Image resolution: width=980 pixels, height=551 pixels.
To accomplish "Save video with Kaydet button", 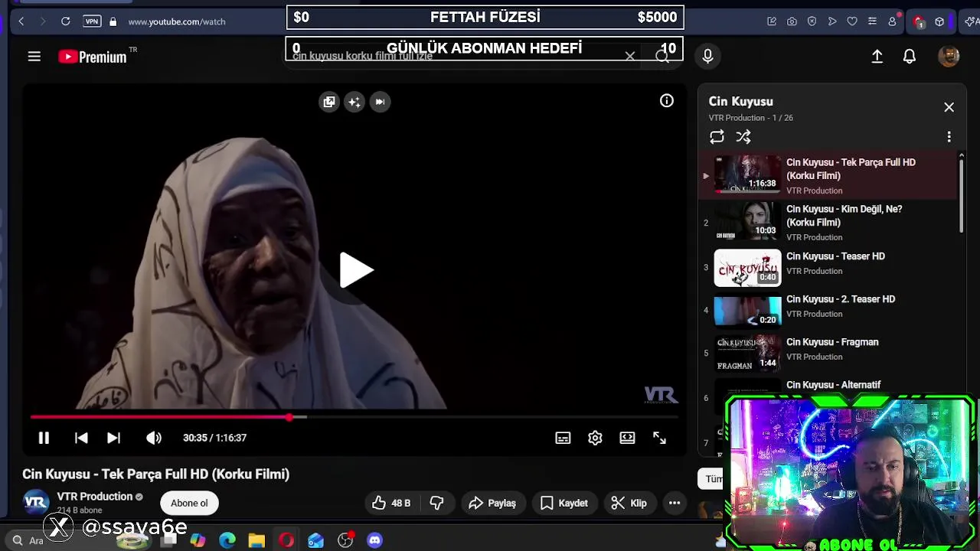I will coord(564,503).
